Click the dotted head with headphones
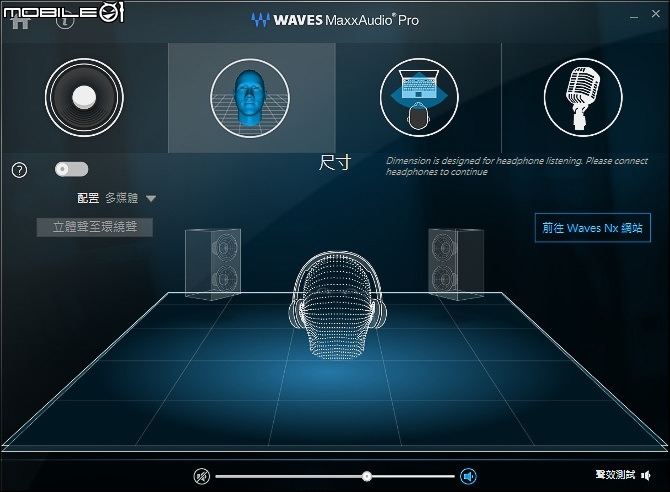This screenshot has width=670, height=492. pos(338,304)
